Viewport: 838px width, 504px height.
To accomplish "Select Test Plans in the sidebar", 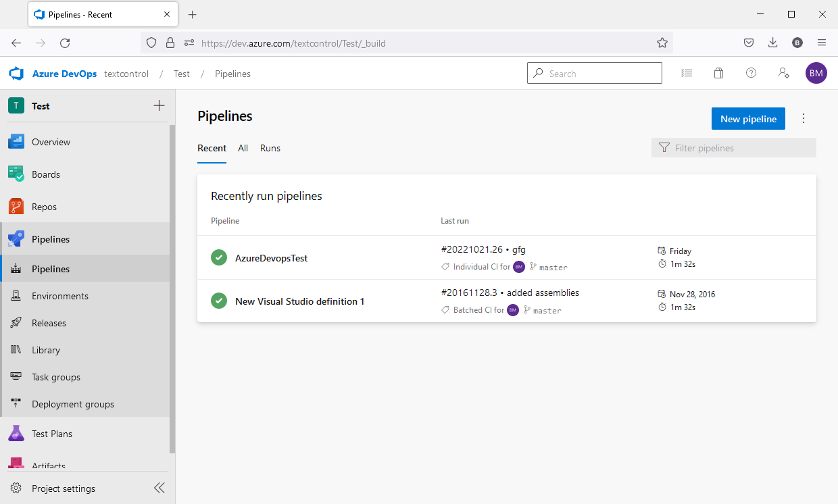I will 52,434.
